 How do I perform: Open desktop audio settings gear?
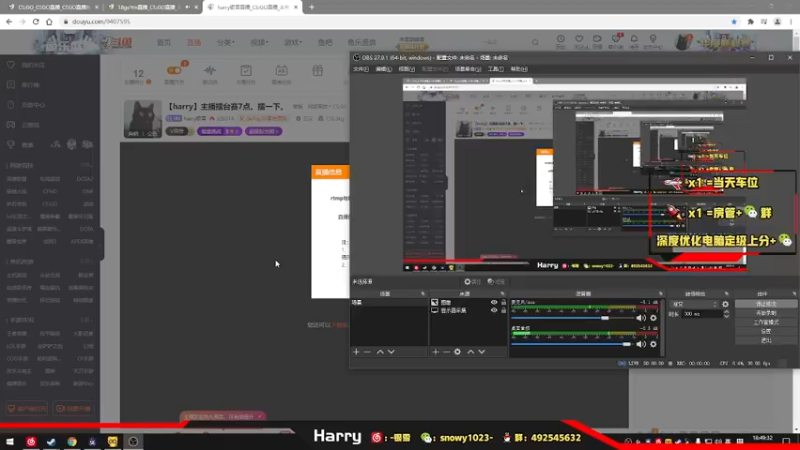coord(654,344)
